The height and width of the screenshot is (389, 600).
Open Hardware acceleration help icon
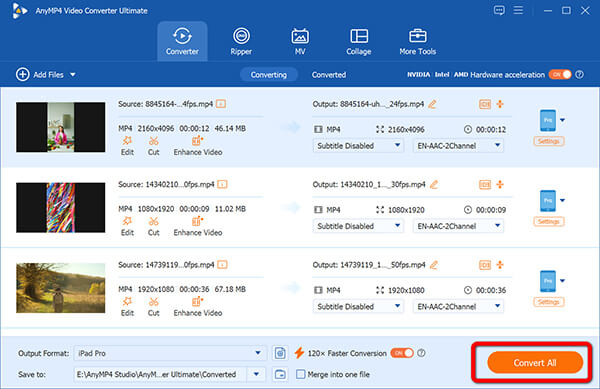coord(580,75)
